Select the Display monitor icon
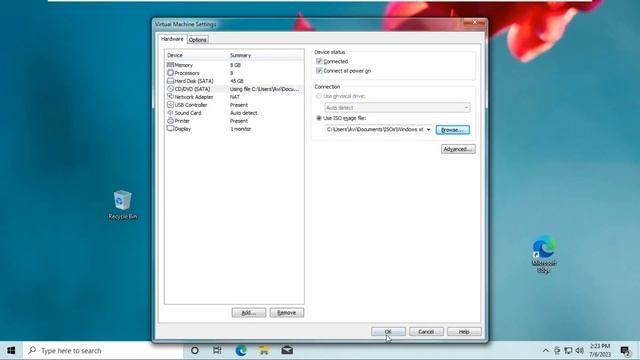This screenshot has height=360, width=640. [170, 129]
